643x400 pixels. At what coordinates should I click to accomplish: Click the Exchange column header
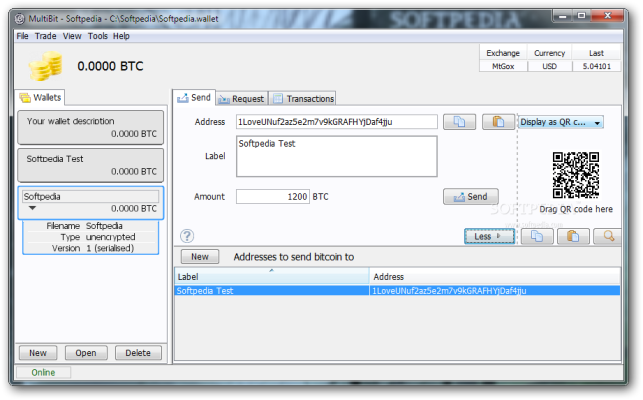coord(503,53)
